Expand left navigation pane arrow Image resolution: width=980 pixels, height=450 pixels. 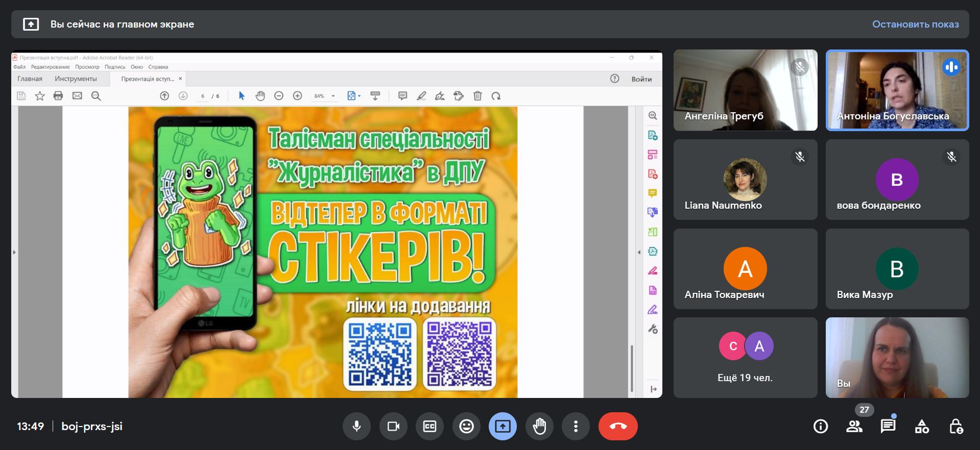pos(14,252)
